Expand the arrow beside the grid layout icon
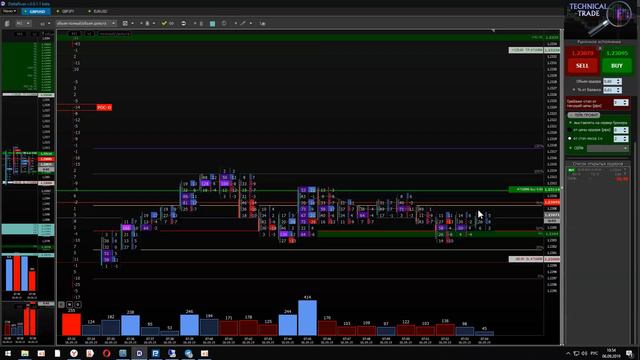 pyautogui.click(x=133, y=23)
